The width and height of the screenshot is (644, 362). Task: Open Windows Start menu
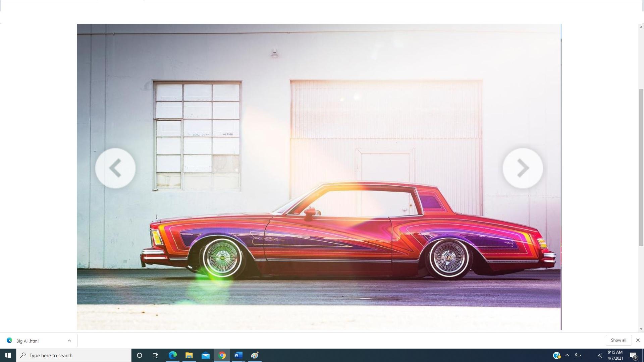coord(8,355)
